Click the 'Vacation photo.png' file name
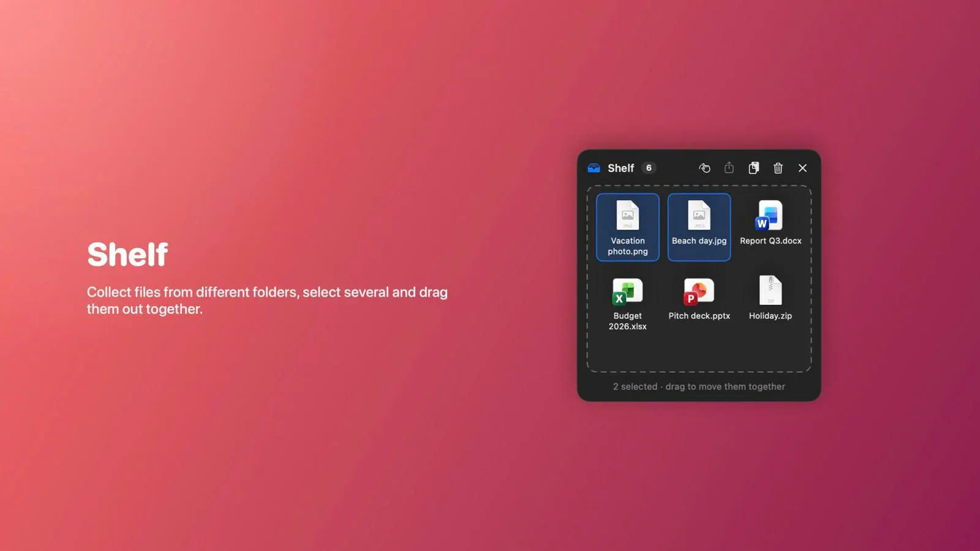The width and height of the screenshot is (980, 551). [628, 246]
